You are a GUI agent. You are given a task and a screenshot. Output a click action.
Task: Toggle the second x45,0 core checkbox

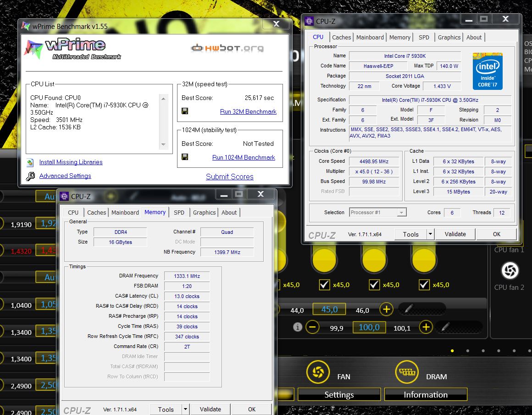click(x=324, y=285)
